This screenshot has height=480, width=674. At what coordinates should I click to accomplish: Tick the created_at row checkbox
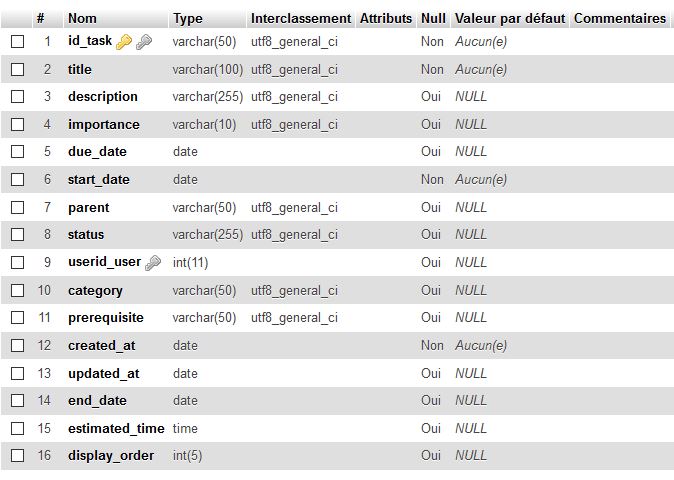(18, 345)
